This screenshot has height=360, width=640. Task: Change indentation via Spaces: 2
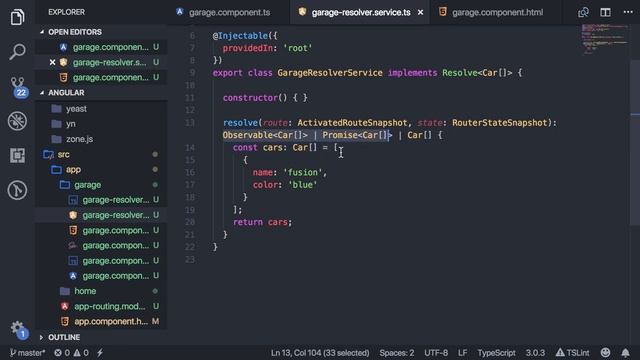click(396, 353)
